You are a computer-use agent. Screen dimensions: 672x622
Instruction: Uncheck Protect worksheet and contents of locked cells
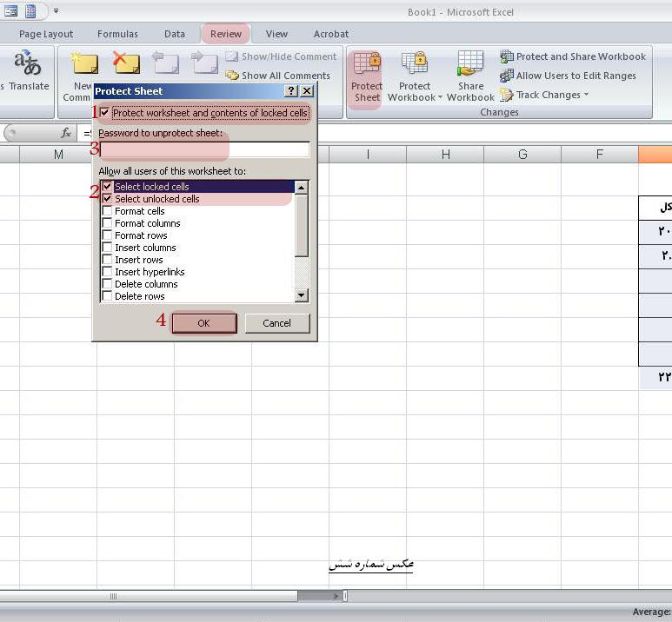(104, 113)
